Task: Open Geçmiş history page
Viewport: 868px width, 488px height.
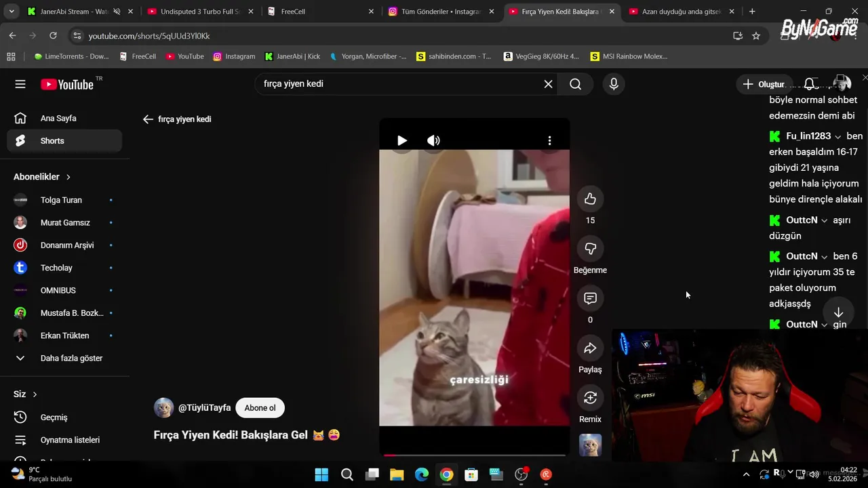Action: (x=64, y=418)
